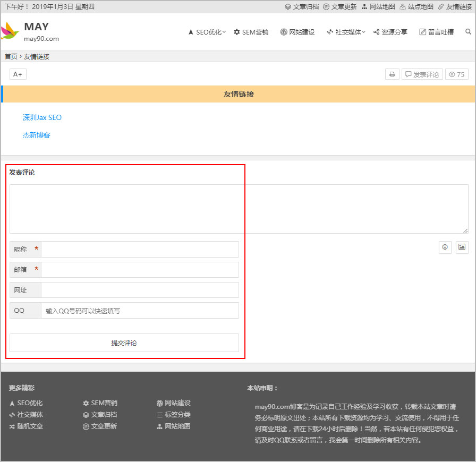476x462 pixels.
Task: Open the 网站建设 menu item
Action: click(297, 32)
